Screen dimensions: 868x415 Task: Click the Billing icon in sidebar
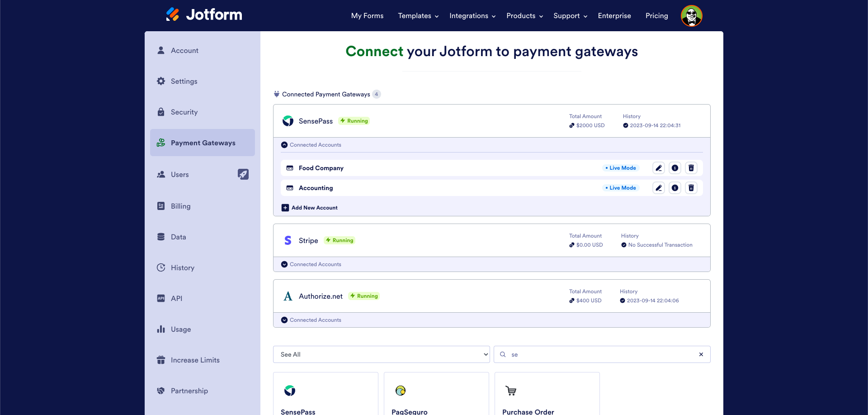pos(161,206)
